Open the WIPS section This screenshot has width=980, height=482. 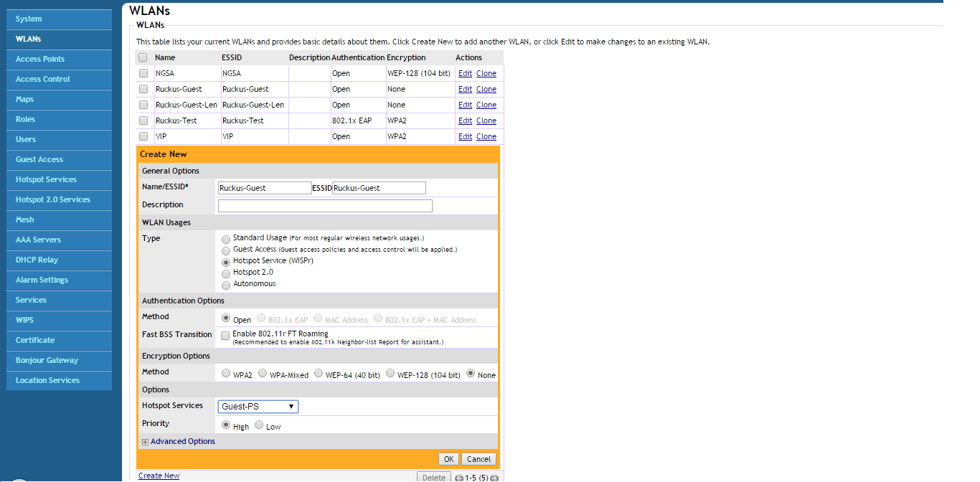click(59, 320)
